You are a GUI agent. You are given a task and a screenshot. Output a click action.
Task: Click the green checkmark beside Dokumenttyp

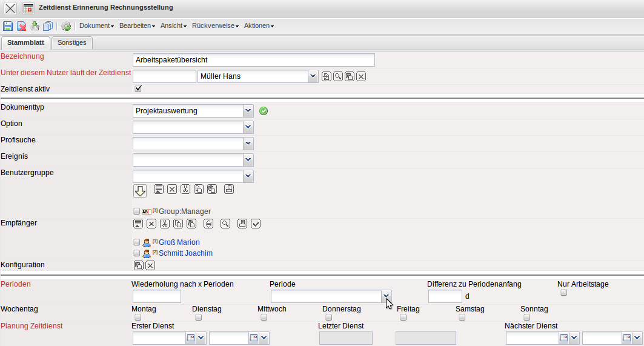264,111
